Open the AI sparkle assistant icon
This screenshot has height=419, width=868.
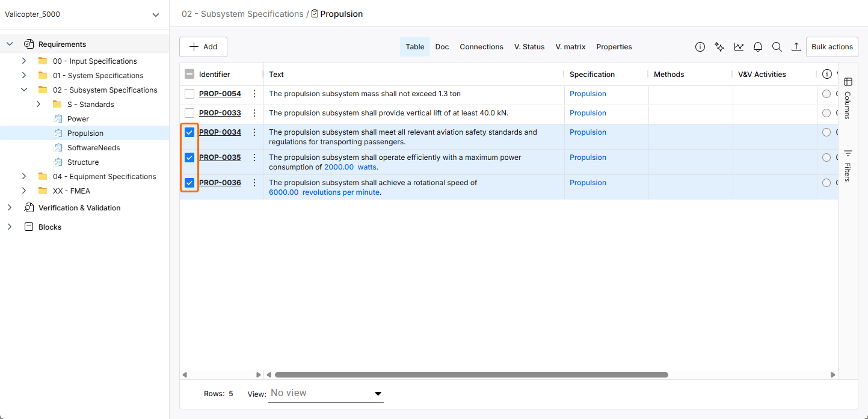point(719,47)
